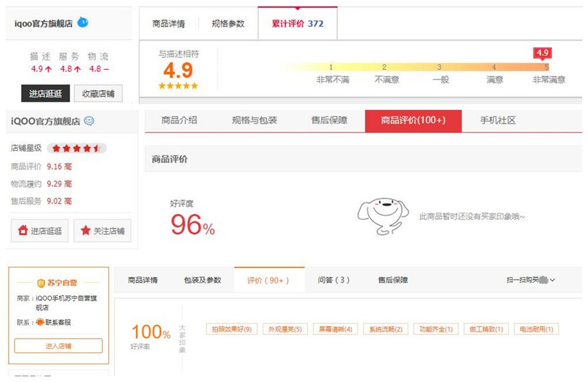
Task: Click the 96% 好评度 value
Action: (193, 225)
